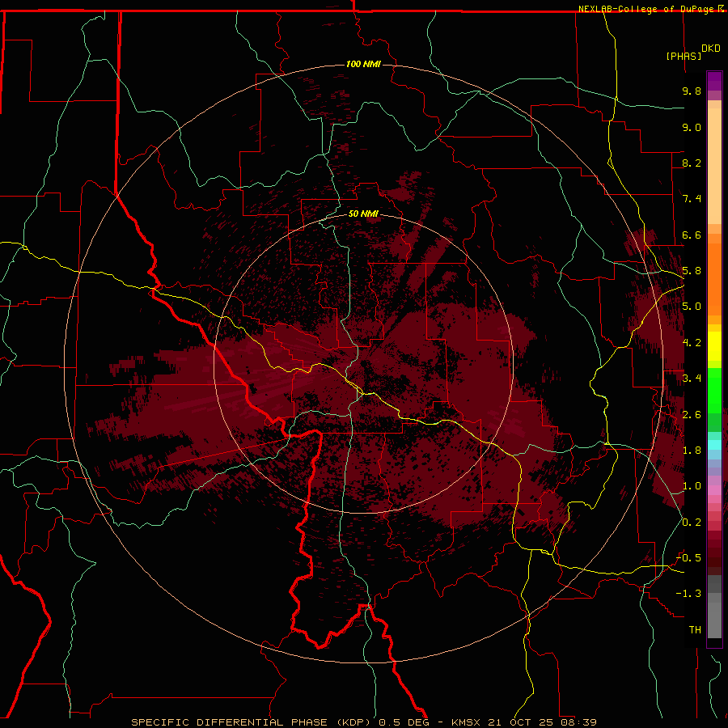
Task: Click the KDP product caption at the bottom
Action: click(x=363, y=722)
